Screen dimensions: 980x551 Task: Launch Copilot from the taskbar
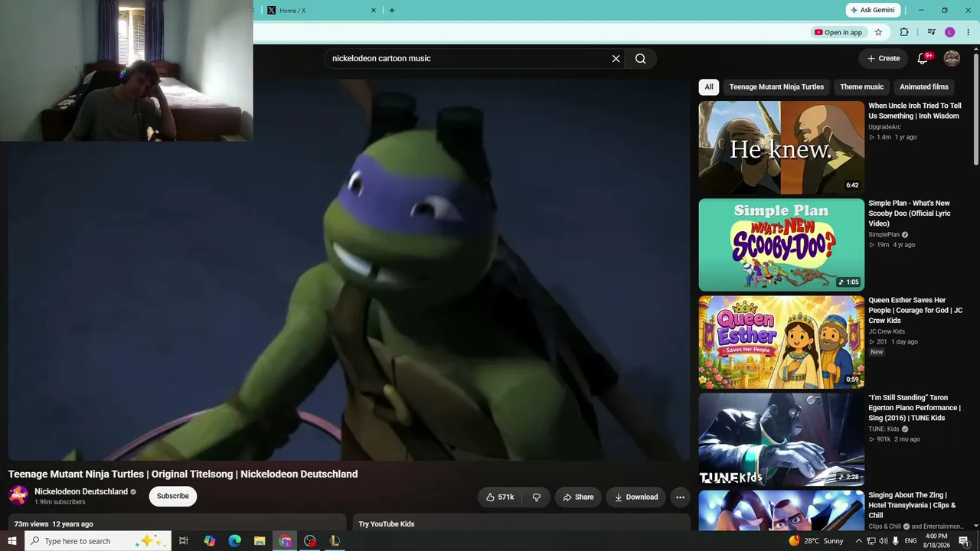[209, 541]
